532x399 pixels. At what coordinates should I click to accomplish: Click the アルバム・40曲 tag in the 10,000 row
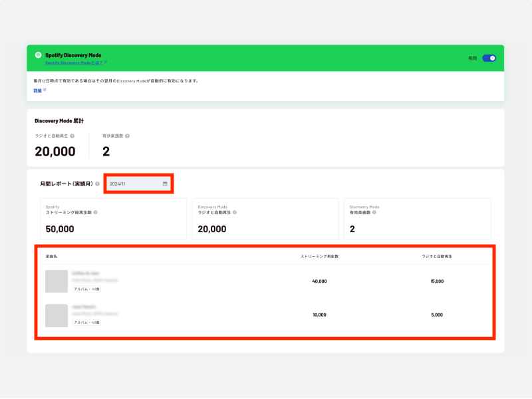point(86,323)
